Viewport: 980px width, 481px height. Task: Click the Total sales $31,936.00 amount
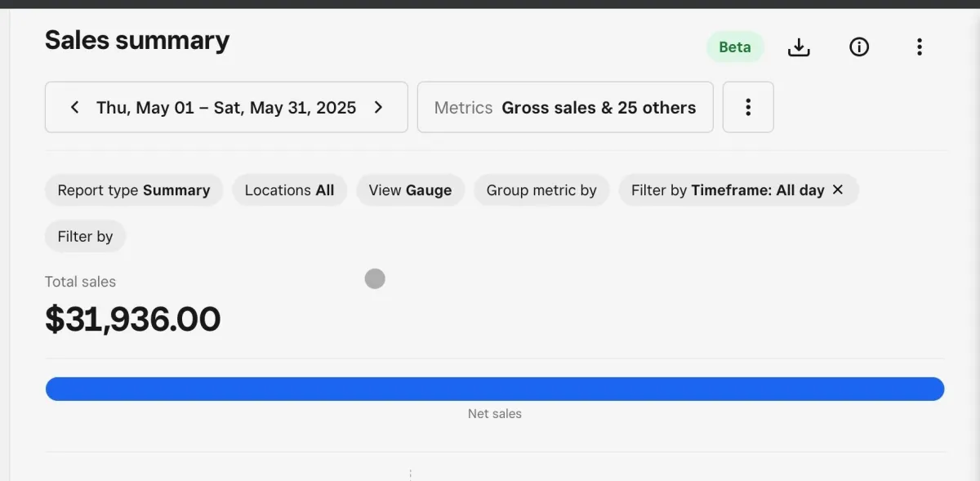(x=133, y=319)
